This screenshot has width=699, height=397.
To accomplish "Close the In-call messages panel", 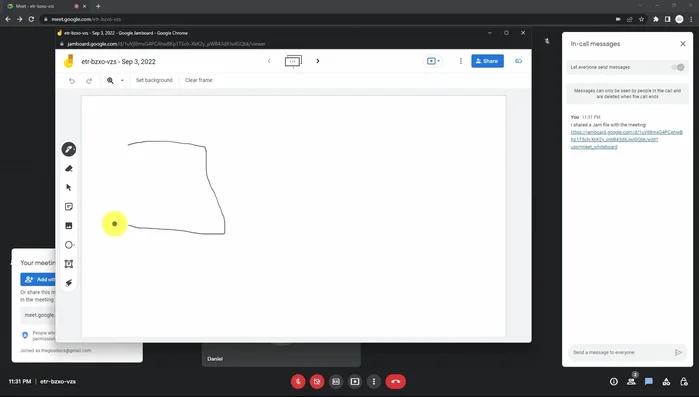I will (x=683, y=44).
